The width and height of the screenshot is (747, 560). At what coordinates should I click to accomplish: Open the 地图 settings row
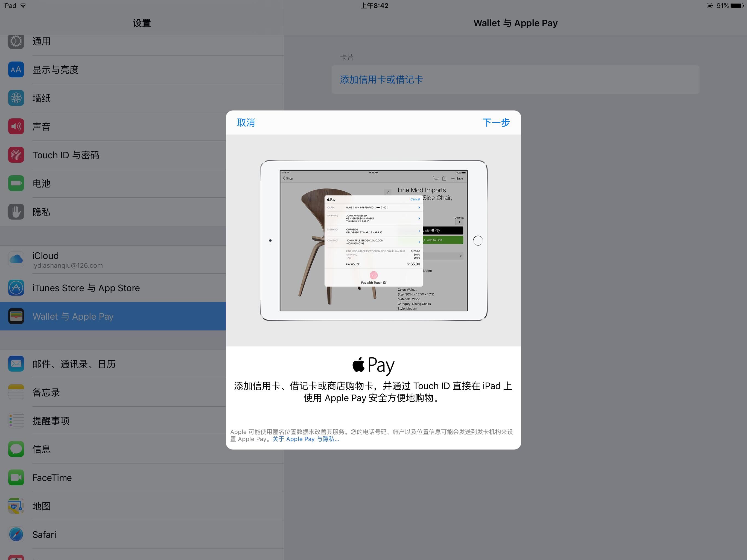pos(142,506)
